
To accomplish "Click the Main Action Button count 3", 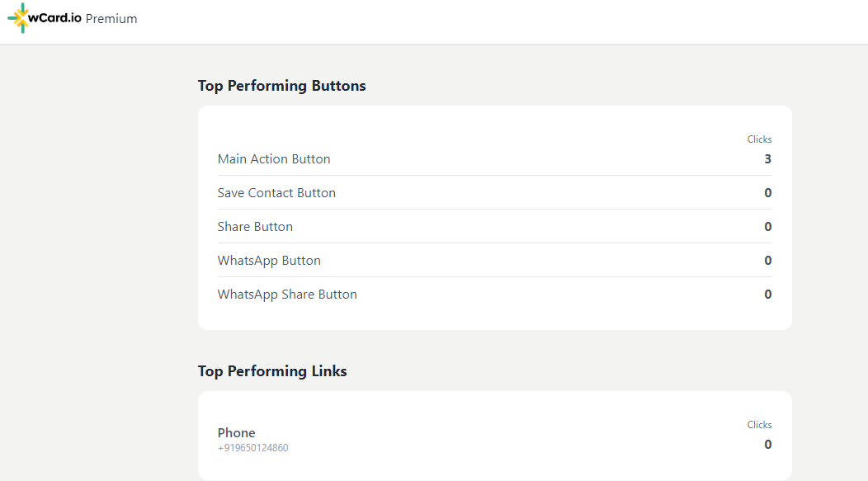I will tap(768, 159).
